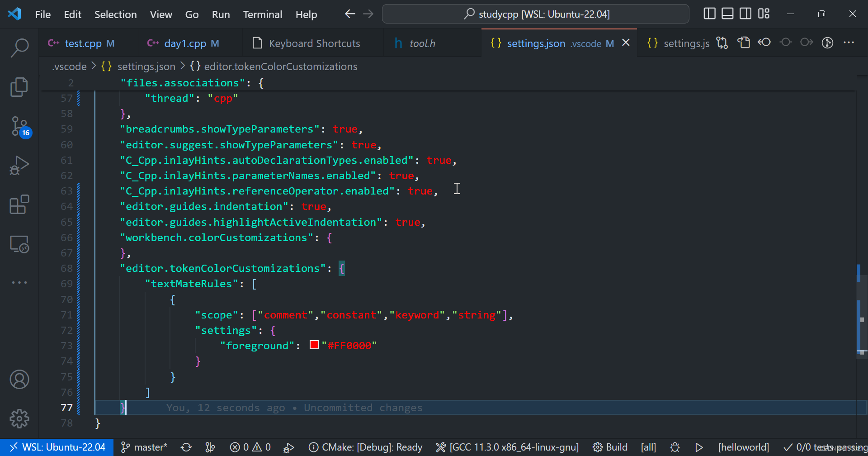The width and height of the screenshot is (868, 456).
Task: Expand the .vscode breadcrumb
Action: click(69, 66)
